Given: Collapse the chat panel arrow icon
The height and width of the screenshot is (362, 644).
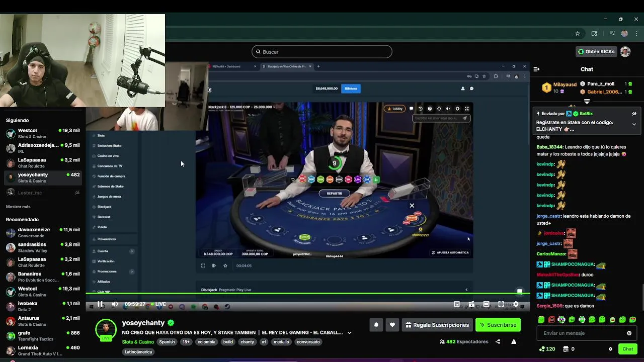Looking at the screenshot, I should click(536, 69).
